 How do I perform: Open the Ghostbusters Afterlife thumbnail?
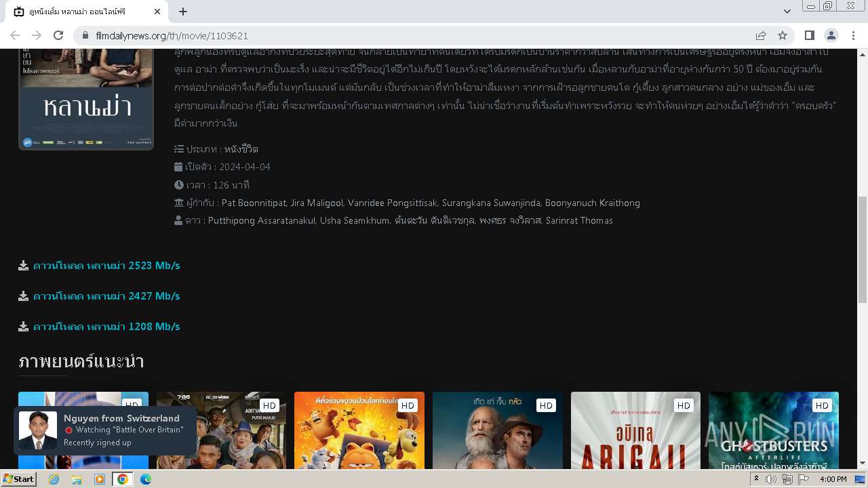(774, 430)
